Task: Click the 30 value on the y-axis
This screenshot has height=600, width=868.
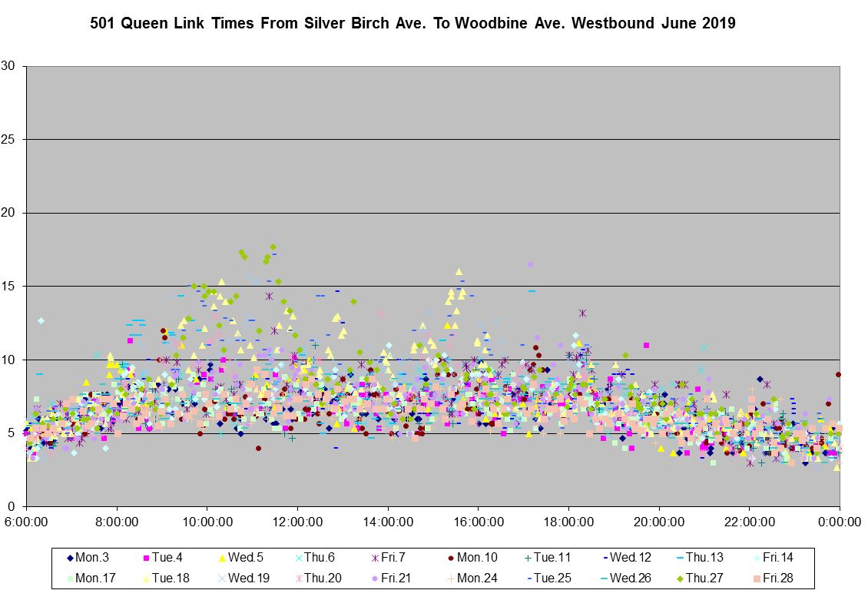Action: coord(8,66)
